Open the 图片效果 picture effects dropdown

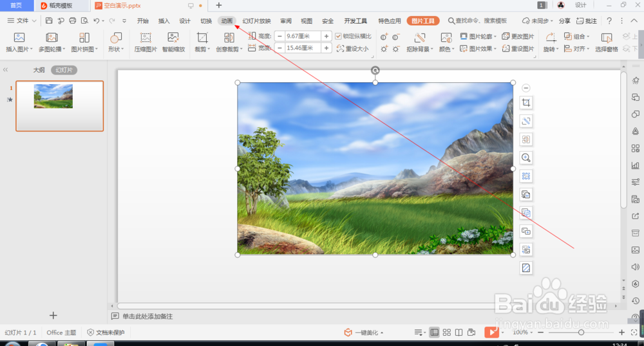point(478,48)
